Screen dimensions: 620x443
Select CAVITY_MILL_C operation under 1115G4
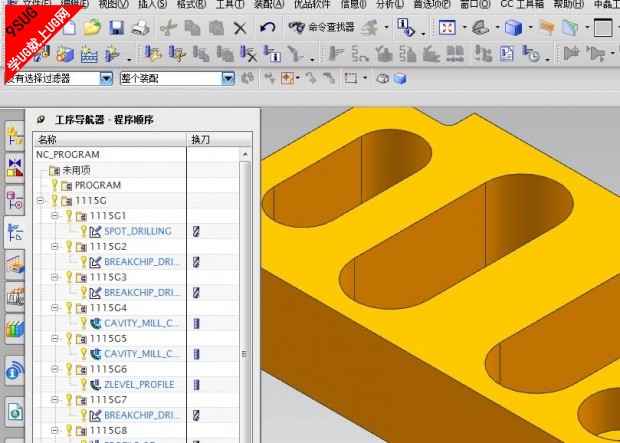pos(142,323)
